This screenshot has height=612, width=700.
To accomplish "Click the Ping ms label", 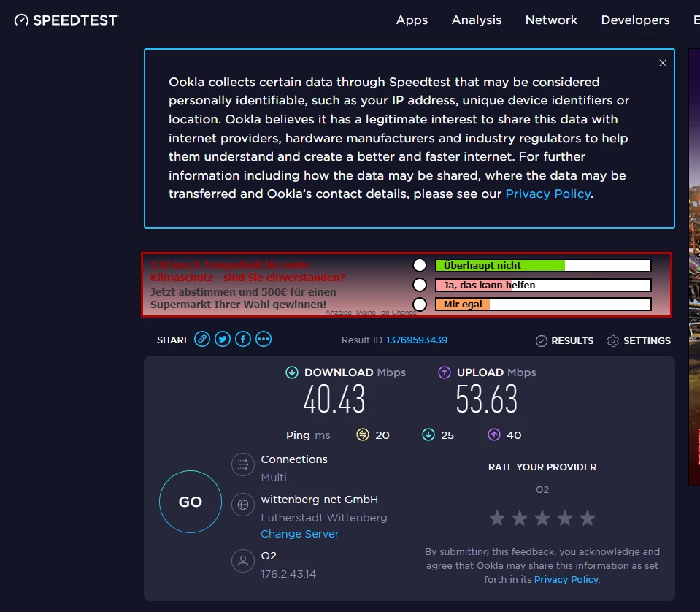I will (x=308, y=435).
